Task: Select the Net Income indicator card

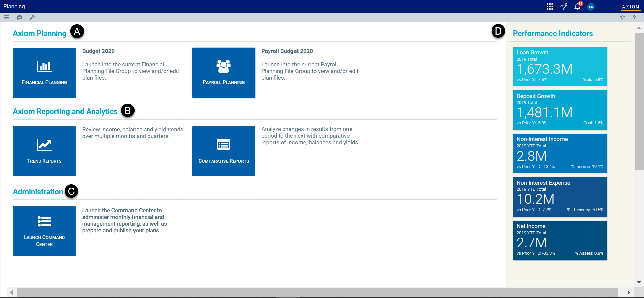Action: tap(560, 240)
